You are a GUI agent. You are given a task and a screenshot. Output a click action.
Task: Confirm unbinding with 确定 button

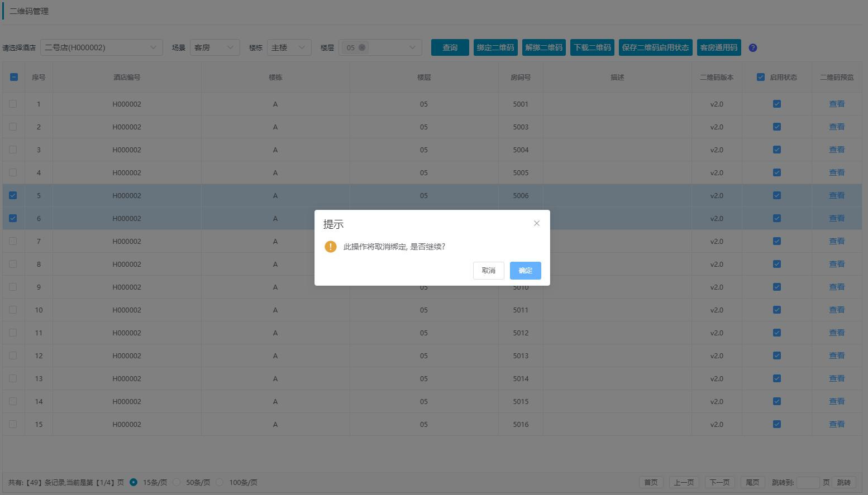coord(525,271)
